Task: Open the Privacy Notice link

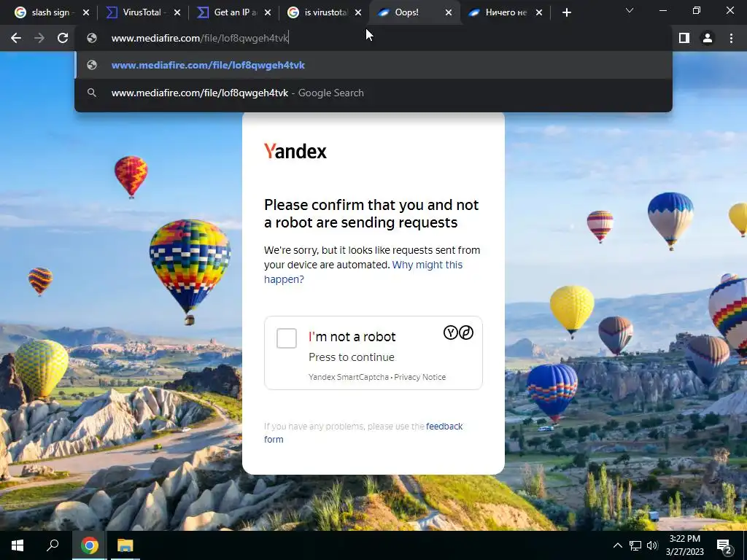Action: [x=419, y=377]
